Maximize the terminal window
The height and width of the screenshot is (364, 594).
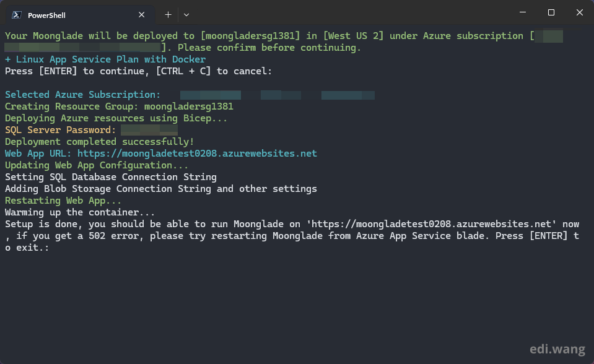[x=551, y=12]
